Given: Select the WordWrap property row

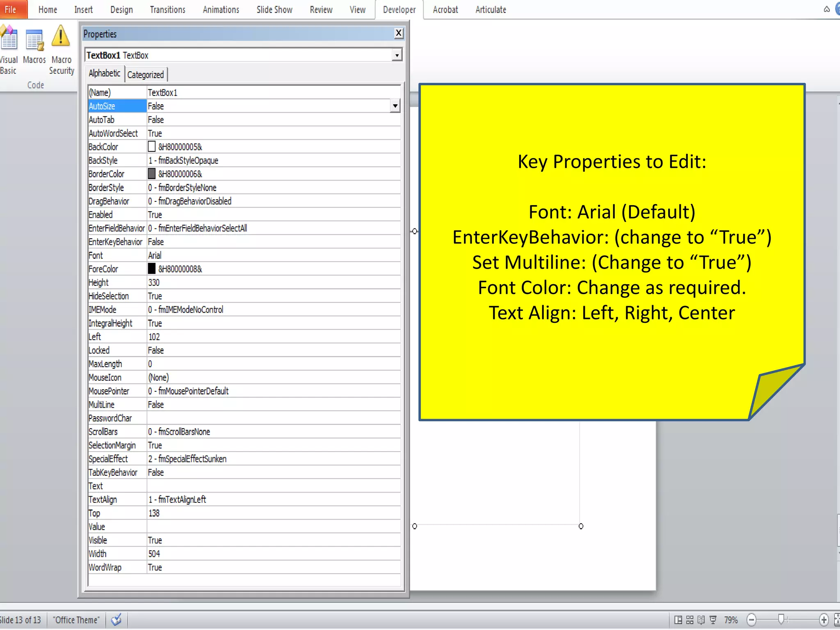Looking at the screenshot, I should (x=244, y=567).
